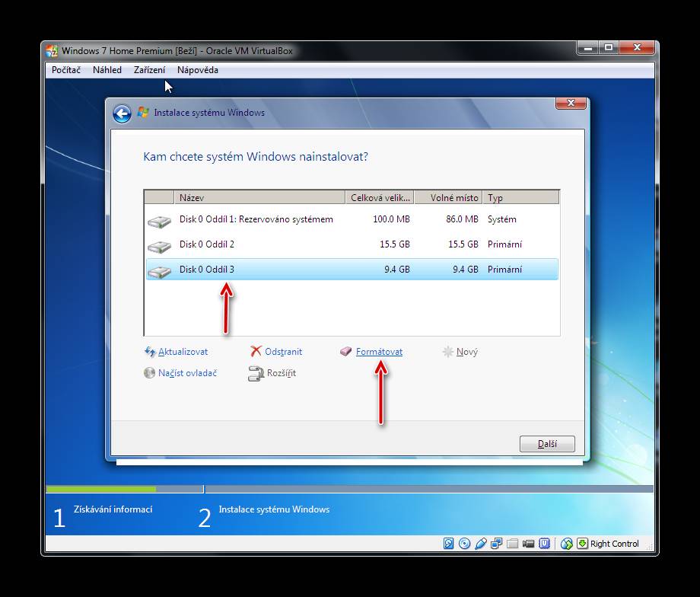Select Disk 0 Oddíl 1: Rezervováno systémem
This screenshot has height=597, width=700.
[x=352, y=219]
